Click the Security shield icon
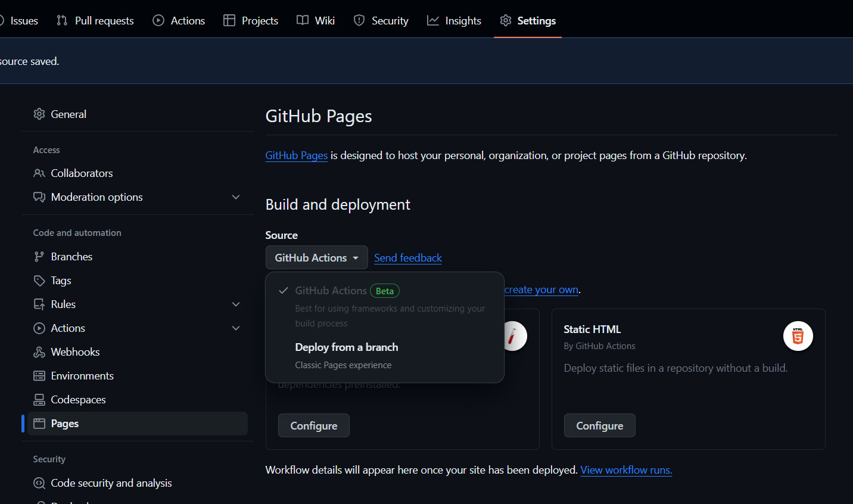This screenshot has height=504, width=853. coord(359,20)
